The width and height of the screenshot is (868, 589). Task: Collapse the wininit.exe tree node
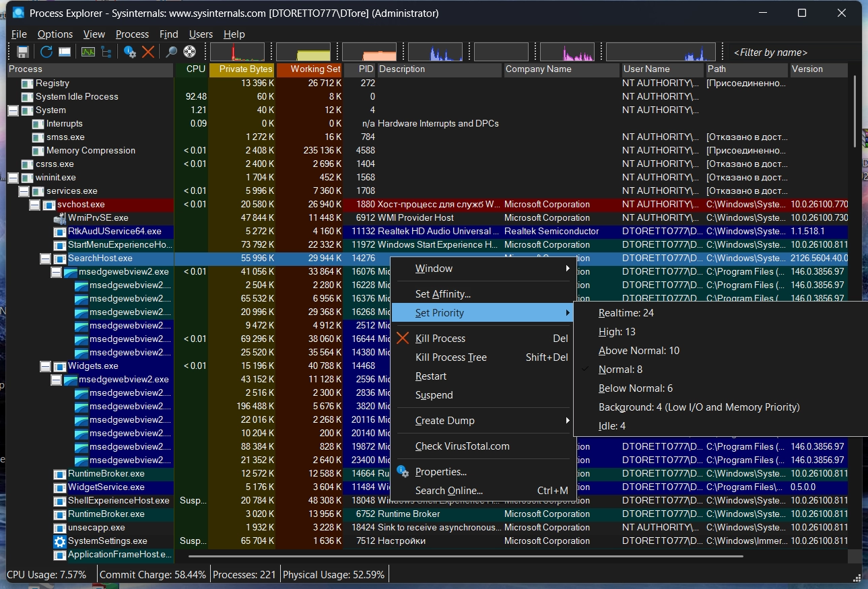coord(13,178)
